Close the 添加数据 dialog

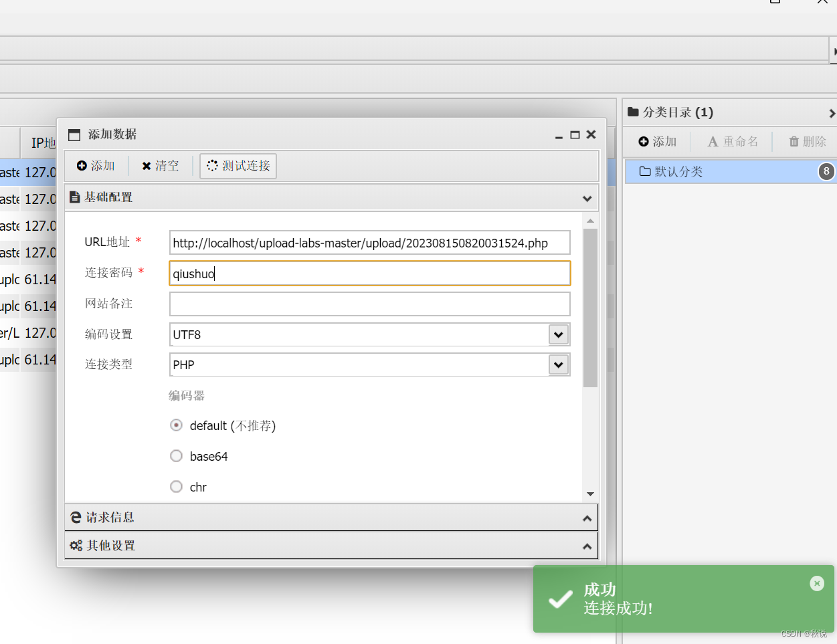click(x=591, y=134)
